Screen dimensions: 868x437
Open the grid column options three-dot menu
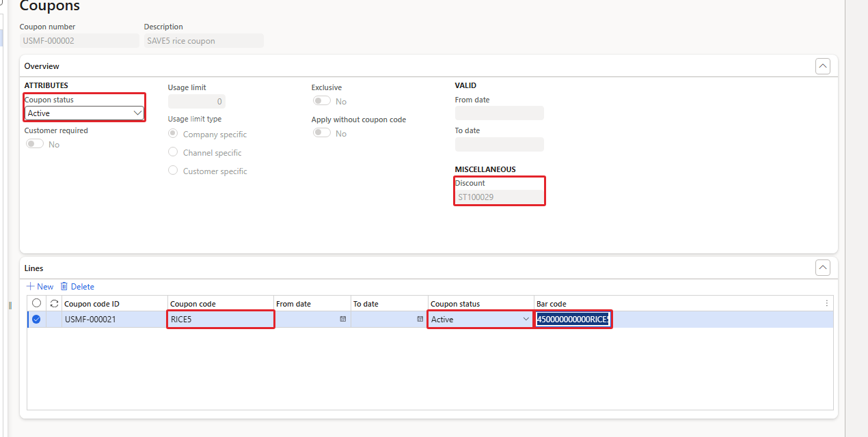coord(826,303)
